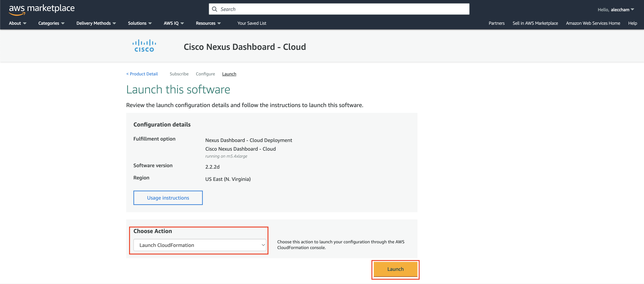This screenshot has height=284, width=644.
Task: Click the Fulfillment option label
Action: pos(154,139)
